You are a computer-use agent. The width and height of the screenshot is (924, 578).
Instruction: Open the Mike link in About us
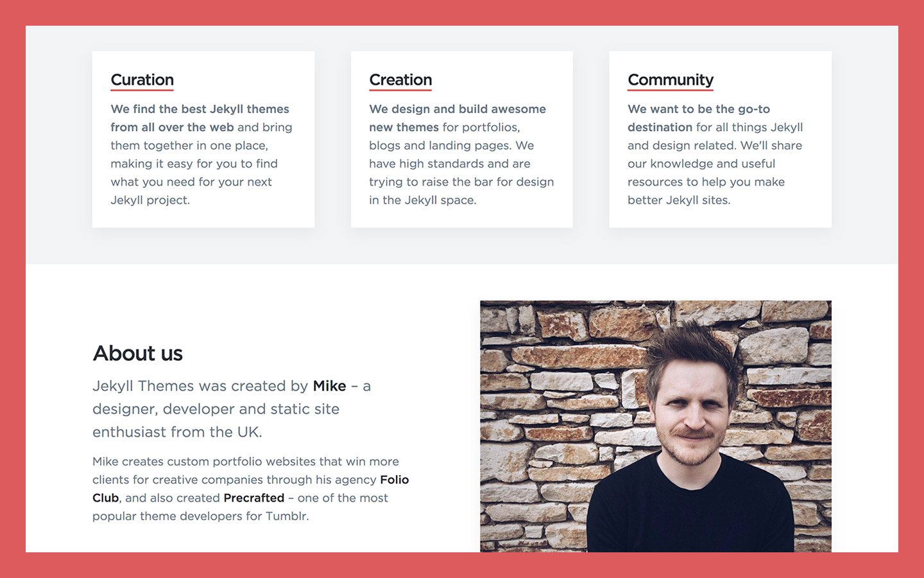(x=329, y=386)
